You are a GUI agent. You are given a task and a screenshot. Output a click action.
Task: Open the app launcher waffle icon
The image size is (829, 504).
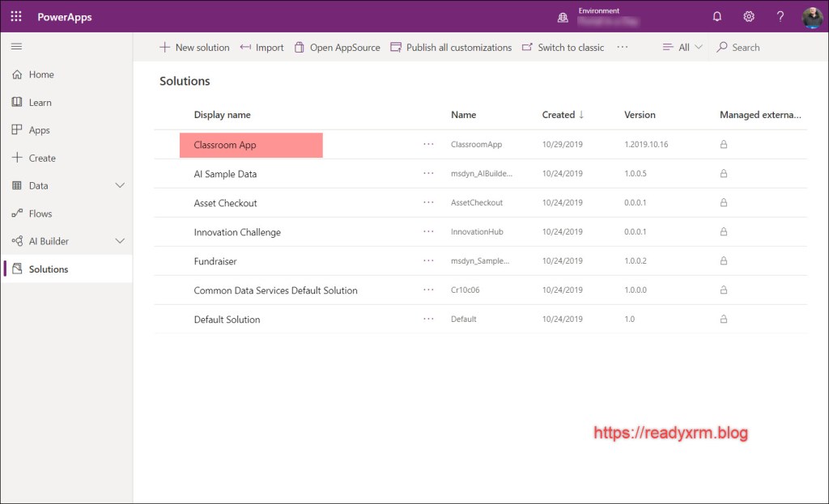(x=16, y=16)
